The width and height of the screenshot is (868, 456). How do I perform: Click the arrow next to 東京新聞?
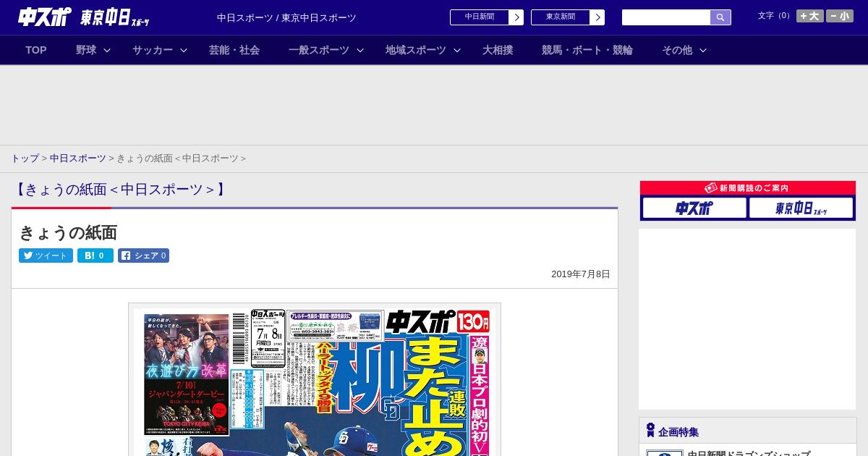coord(597,17)
